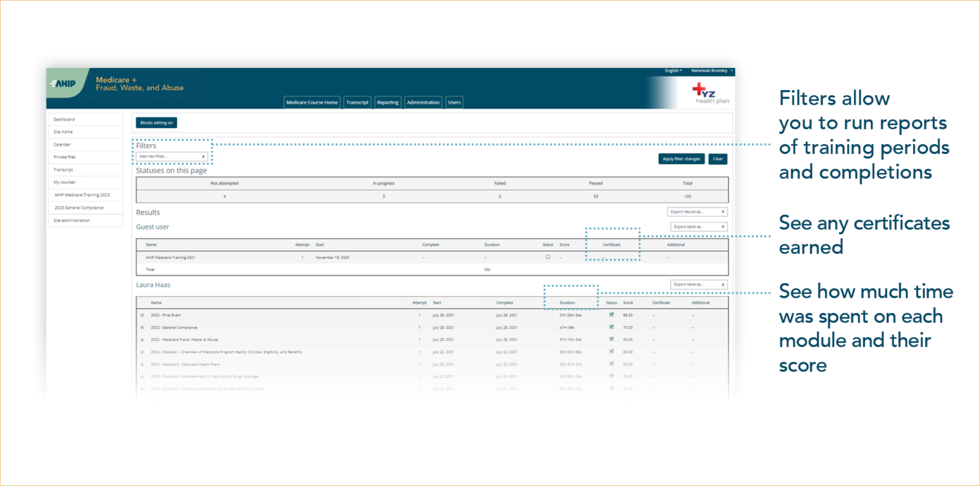Open the Nahemah Bromley user menu

coord(712,71)
